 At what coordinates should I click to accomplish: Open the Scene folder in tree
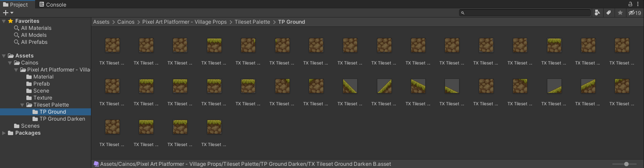coord(41,91)
